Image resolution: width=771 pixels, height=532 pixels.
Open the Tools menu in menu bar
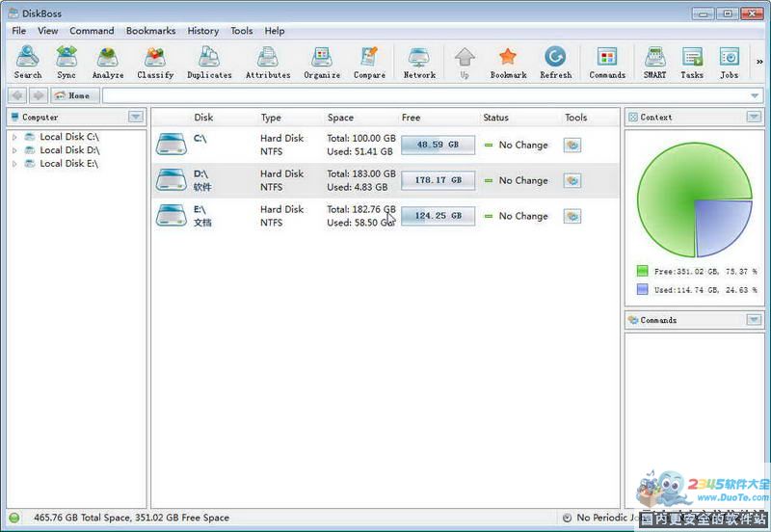(x=241, y=31)
